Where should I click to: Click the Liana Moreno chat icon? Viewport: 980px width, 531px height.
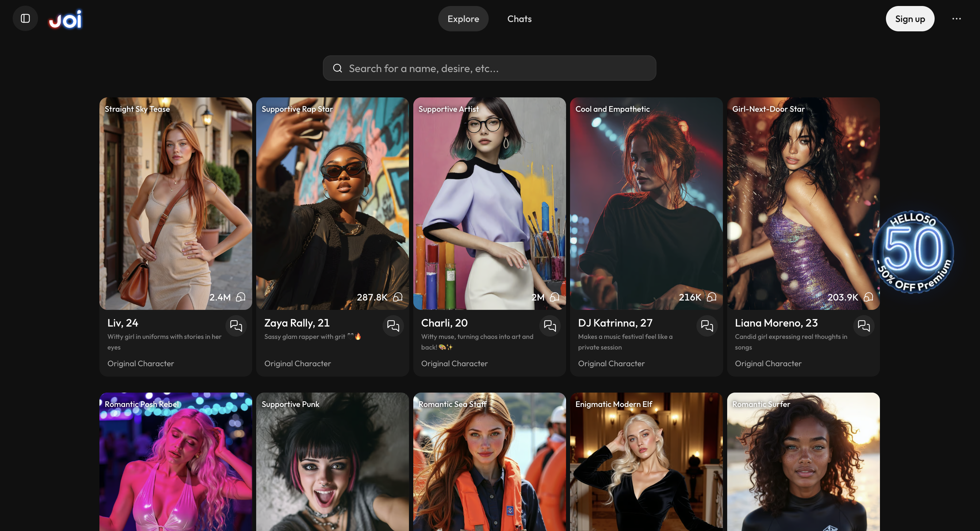coord(864,326)
